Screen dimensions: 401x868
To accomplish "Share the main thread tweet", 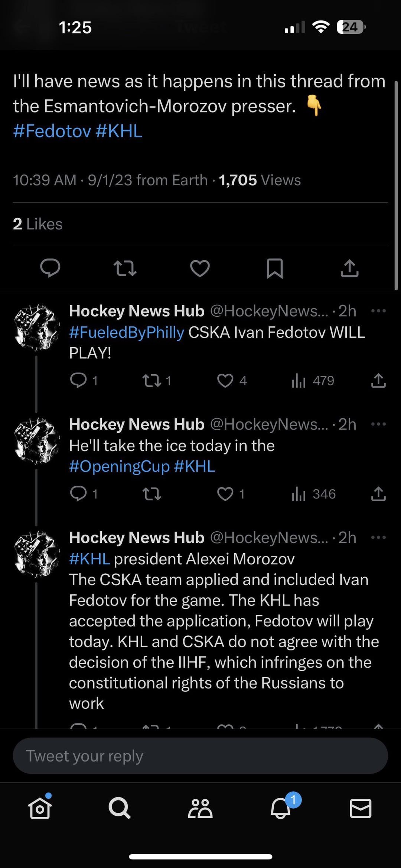I will pos(349,268).
